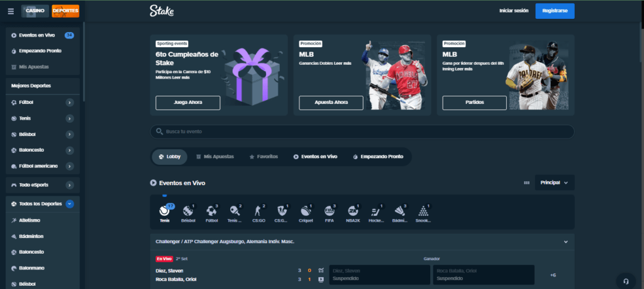Switch to the Mis Apuestas tab
This screenshot has width=644, height=289.
coord(215,157)
